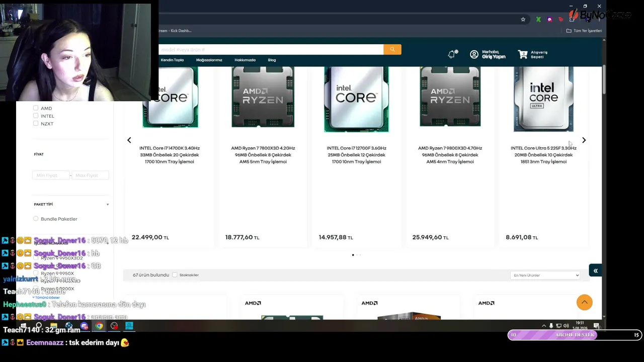Click the microphone icon in system tray
Screen dimensions: 644x362
coord(551,326)
